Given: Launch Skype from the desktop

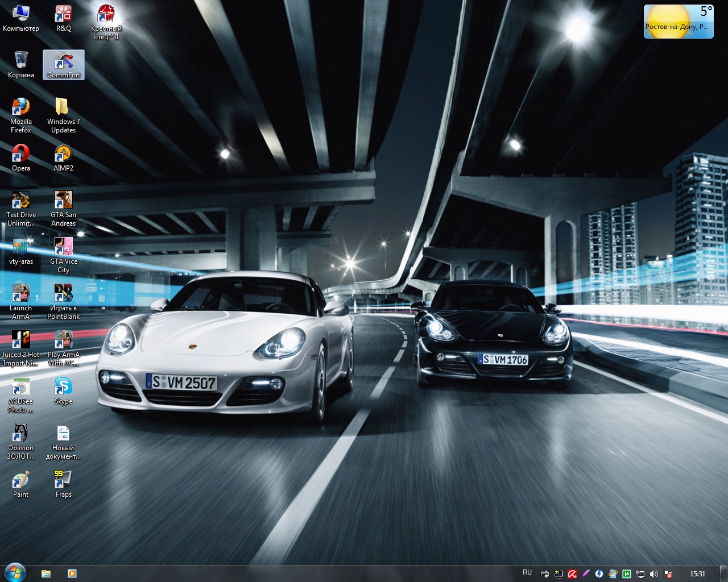Looking at the screenshot, I should click(x=63, y=391).
